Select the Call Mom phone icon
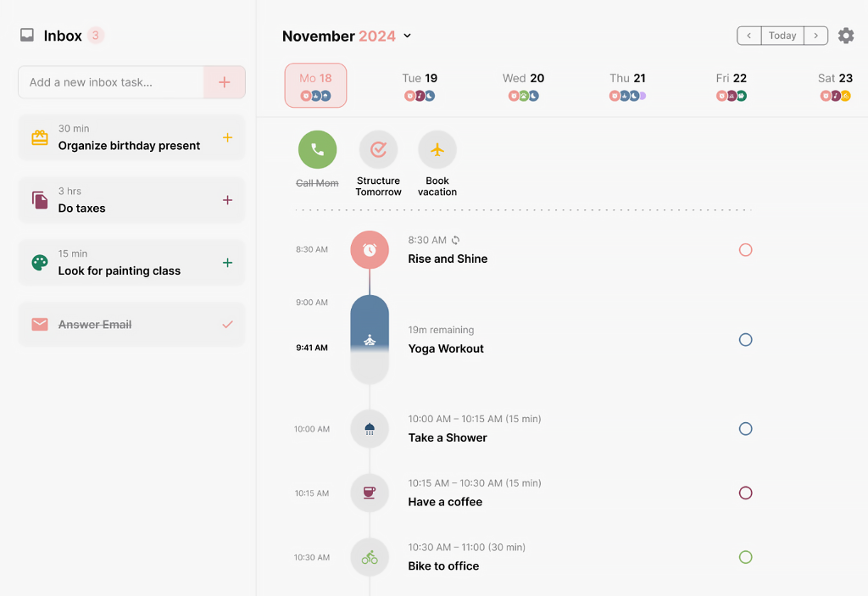Screen dimensions: 868x596 [317, 149]
